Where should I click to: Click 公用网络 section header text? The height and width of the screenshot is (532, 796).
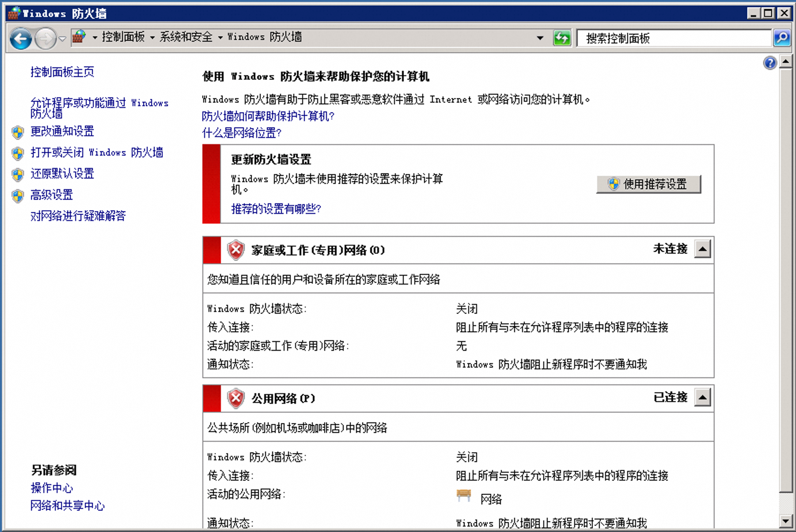coord(283,399)
